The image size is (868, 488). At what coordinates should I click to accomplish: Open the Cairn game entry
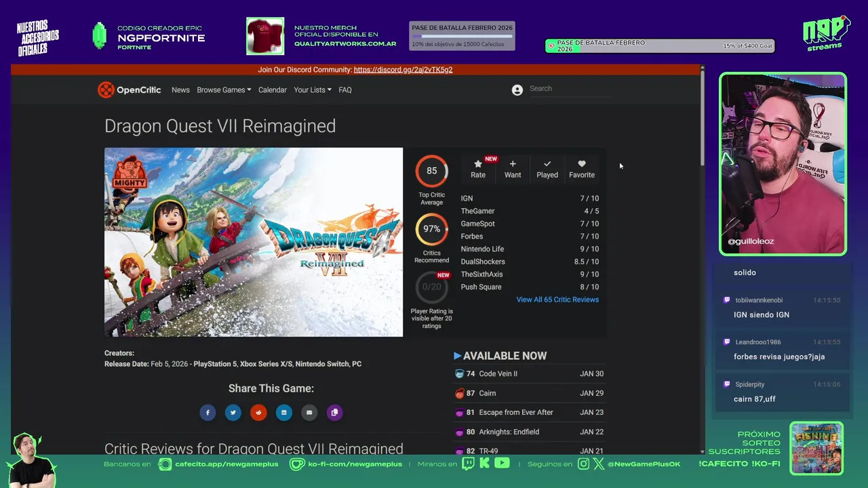529,393
